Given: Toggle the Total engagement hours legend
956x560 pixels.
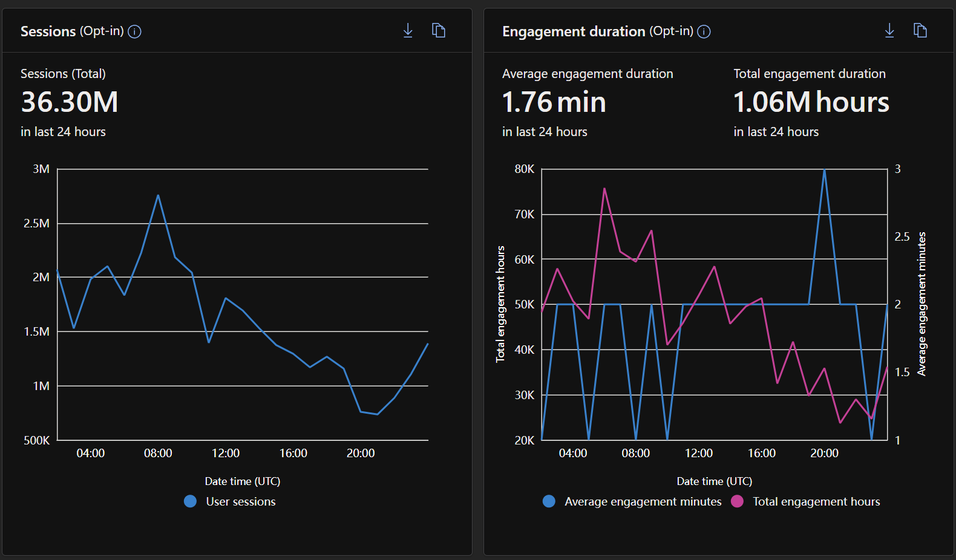Looking at the screenshot, I should [806, 501].
